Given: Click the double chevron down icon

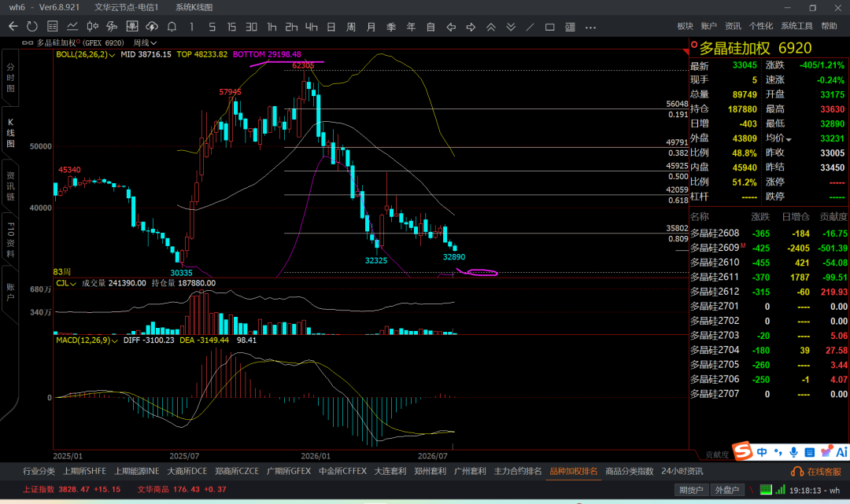Looking at the screenshot, I should coord(511,27).
